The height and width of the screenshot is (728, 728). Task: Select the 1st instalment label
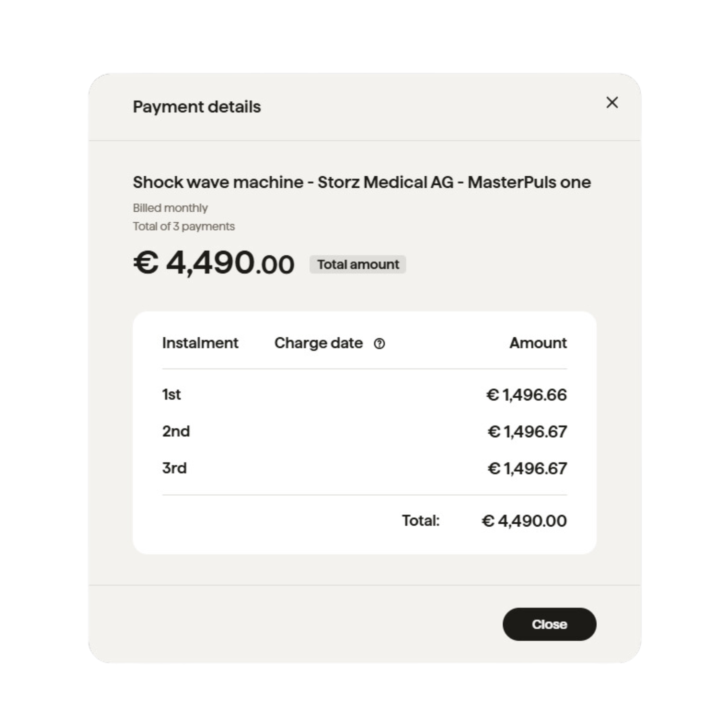[171, 395]
